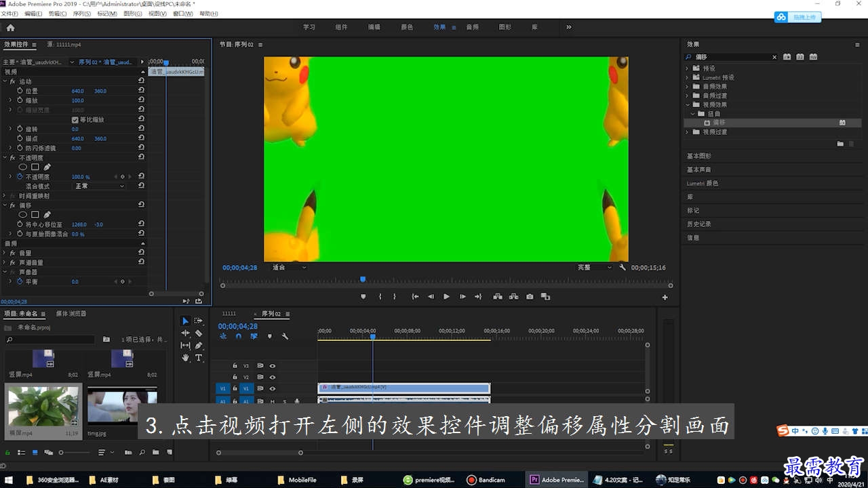This screenshot has height=488, width=868.
Task: Click the Lift button in program monitor
Action: tap(498, 296)
